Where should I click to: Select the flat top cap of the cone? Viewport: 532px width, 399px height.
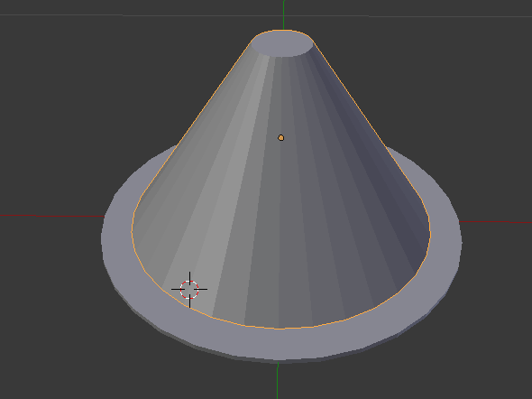tap(282, 44)
